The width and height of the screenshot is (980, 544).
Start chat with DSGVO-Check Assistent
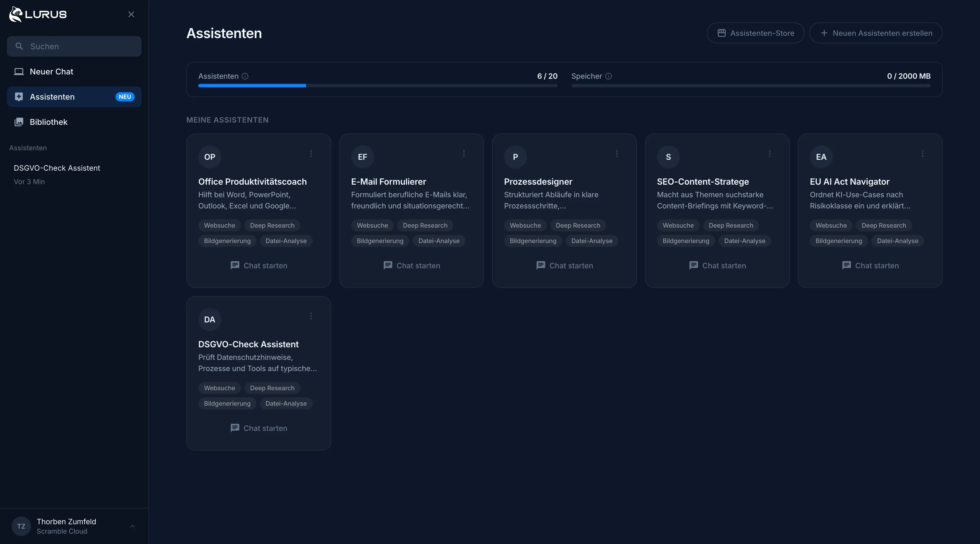pos(259,428)
